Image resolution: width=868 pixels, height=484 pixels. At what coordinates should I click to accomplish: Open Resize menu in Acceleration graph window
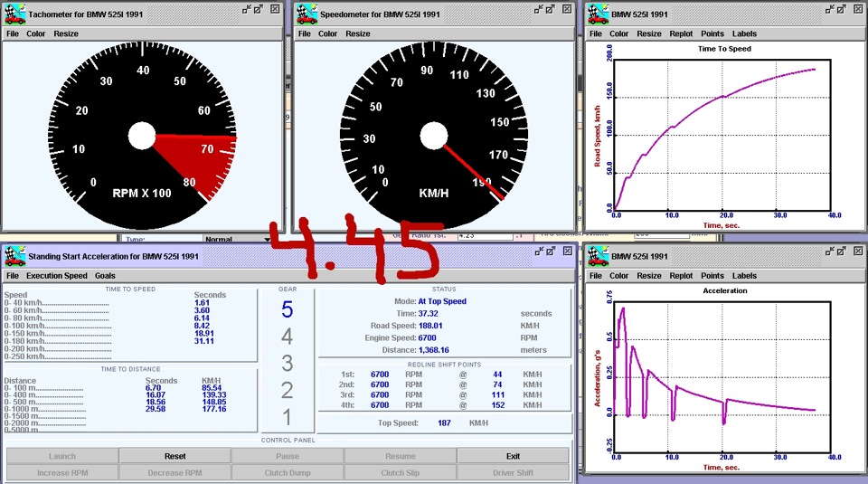coord(649,276)
